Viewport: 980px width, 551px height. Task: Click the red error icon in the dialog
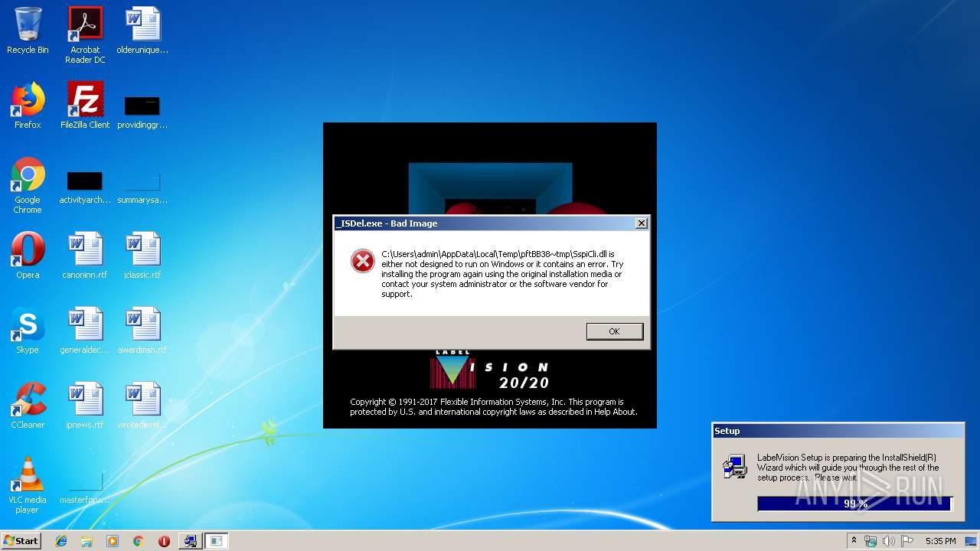(x=362, y=261)
